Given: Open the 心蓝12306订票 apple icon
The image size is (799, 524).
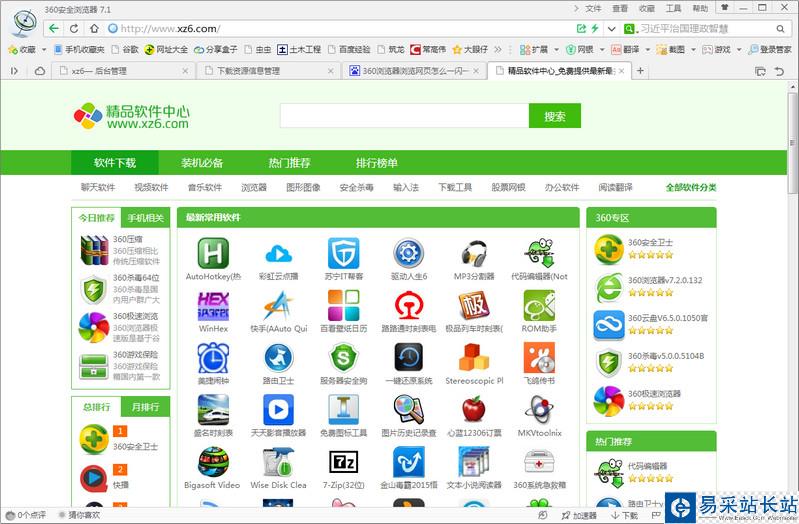Looking at the screenshot, I should click(474, 410).
